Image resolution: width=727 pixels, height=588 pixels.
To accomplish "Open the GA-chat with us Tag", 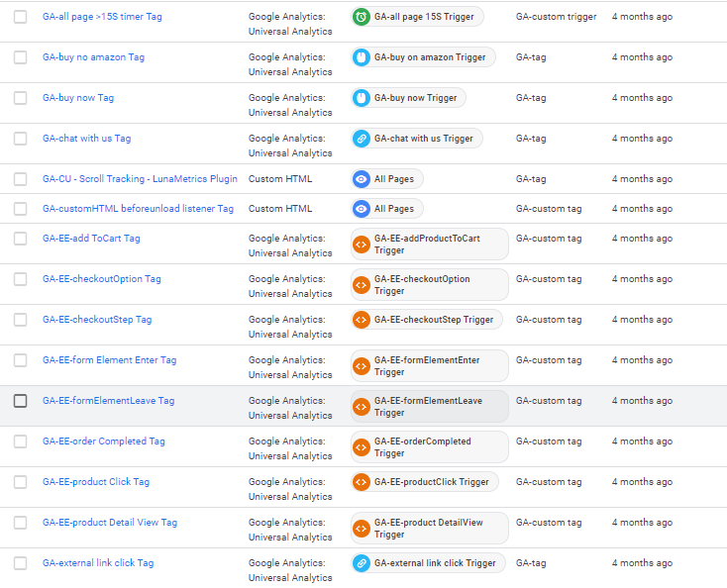I will click(87, 139).
